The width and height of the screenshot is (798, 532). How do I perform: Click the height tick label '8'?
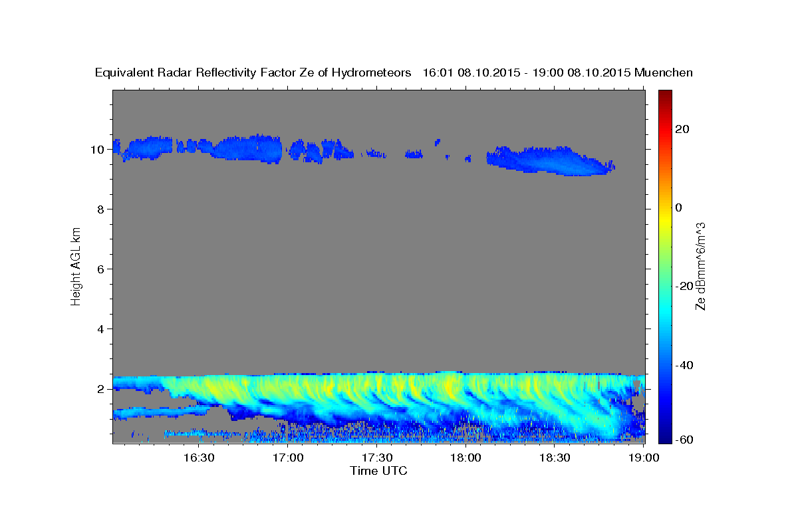pyautogui.click(x=100, y=209)
